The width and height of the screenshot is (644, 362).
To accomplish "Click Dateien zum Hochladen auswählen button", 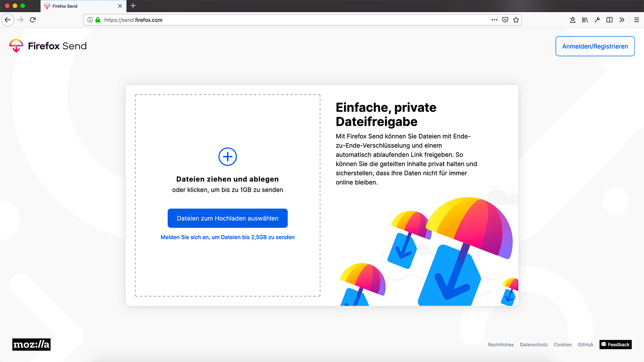I will tap(228, 218).
